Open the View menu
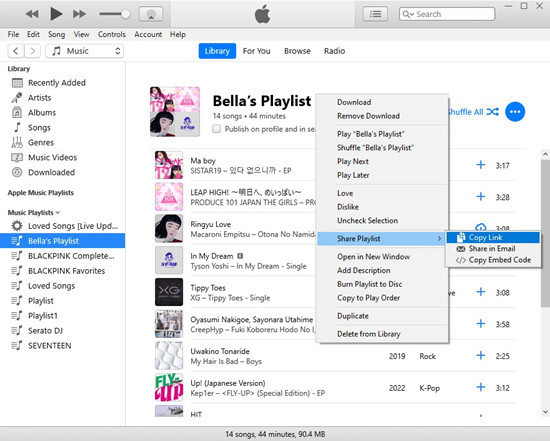Screen dimensions: 550x441 [81, 34]
